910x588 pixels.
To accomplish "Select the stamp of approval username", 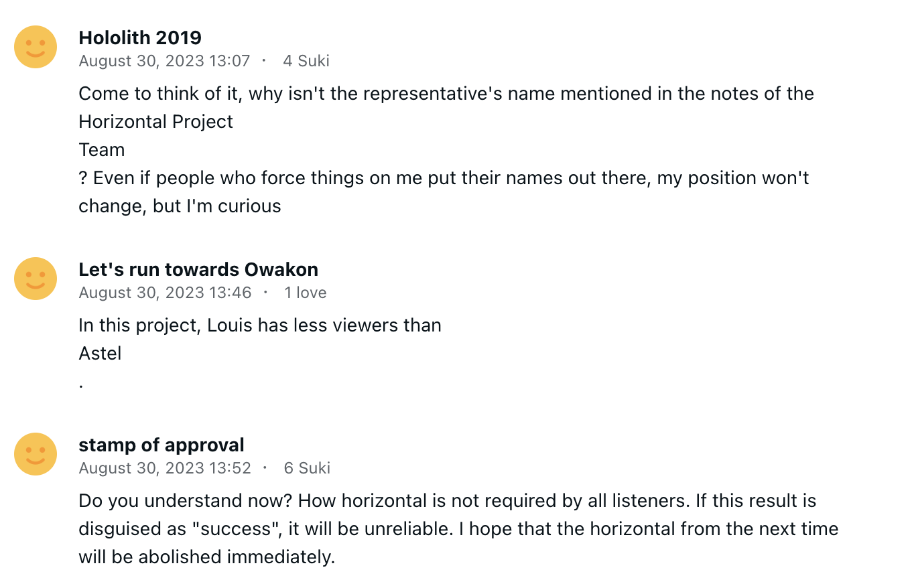I will click(161, 445).
